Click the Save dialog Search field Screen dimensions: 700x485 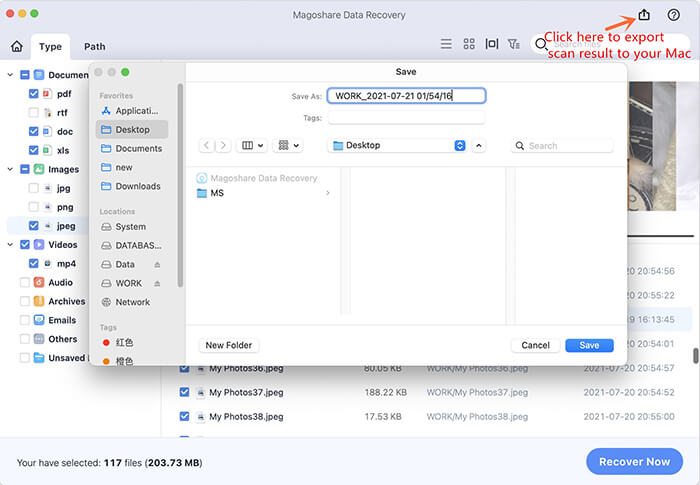pos(562,146)
